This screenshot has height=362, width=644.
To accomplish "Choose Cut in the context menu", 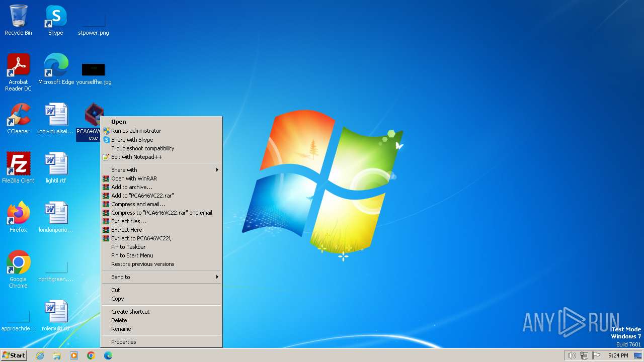I will pos(161,290).
